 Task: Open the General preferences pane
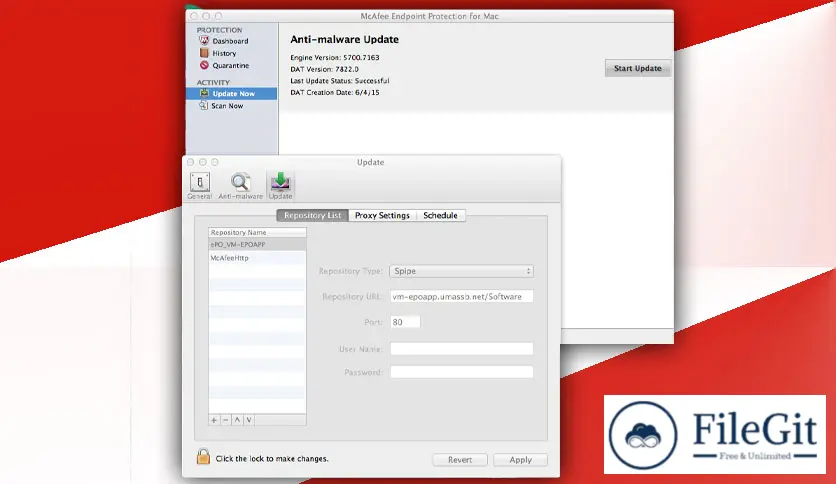pos(200,185)
